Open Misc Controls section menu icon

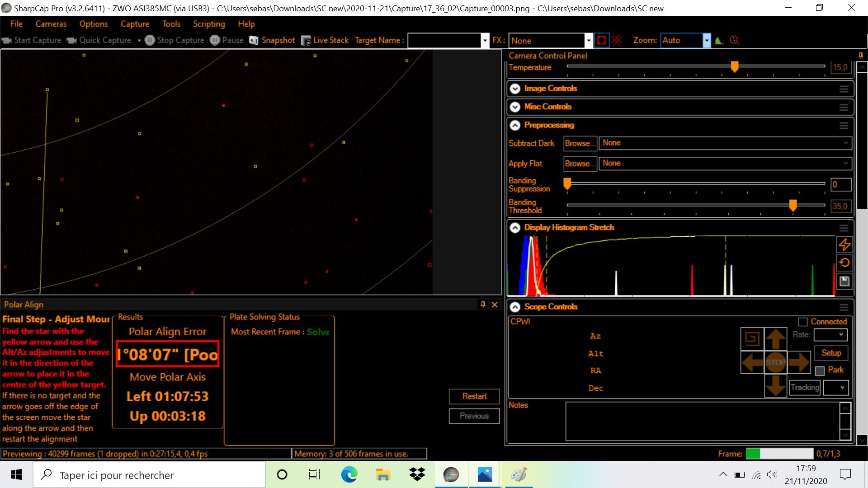click(844, 107)
